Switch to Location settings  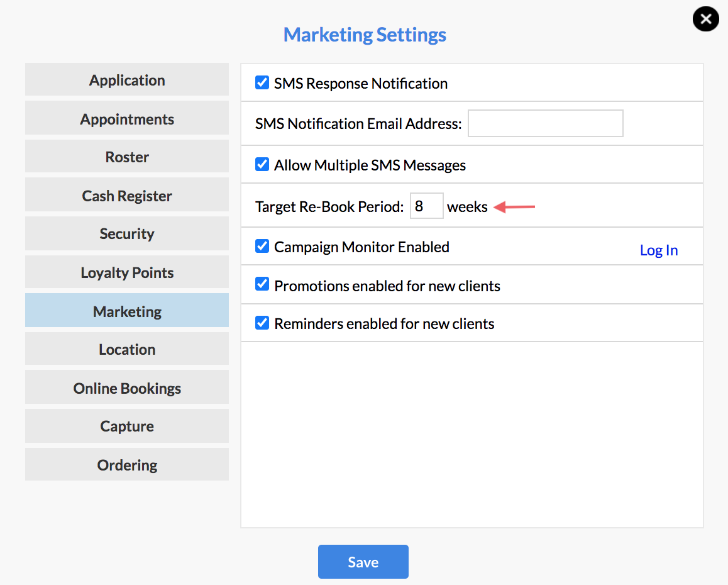click(127, 348)
